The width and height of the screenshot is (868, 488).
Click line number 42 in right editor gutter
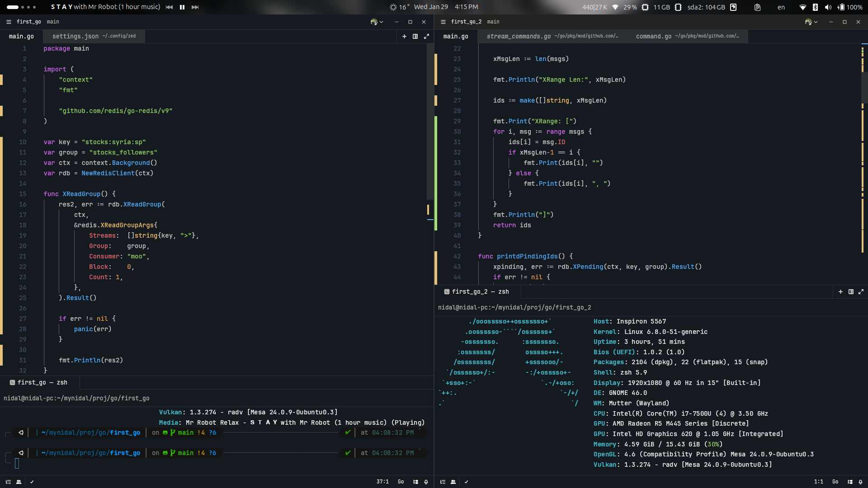[457, 257]
